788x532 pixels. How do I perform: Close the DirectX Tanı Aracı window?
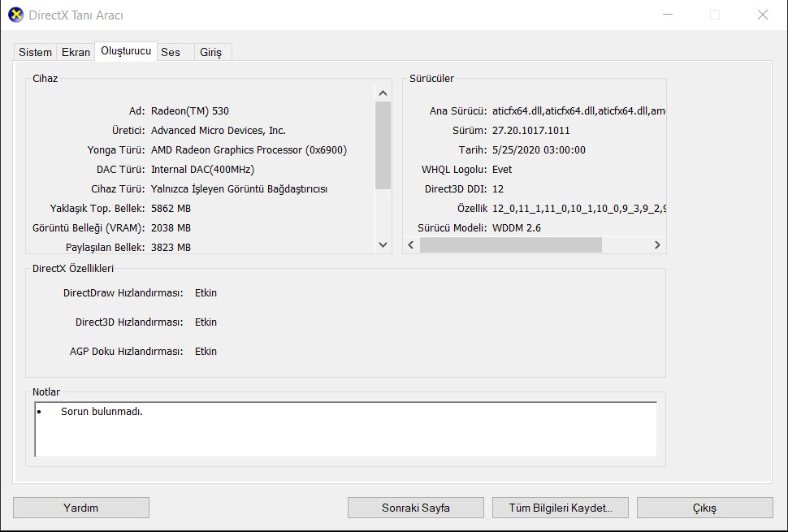[x=762, y=15]
